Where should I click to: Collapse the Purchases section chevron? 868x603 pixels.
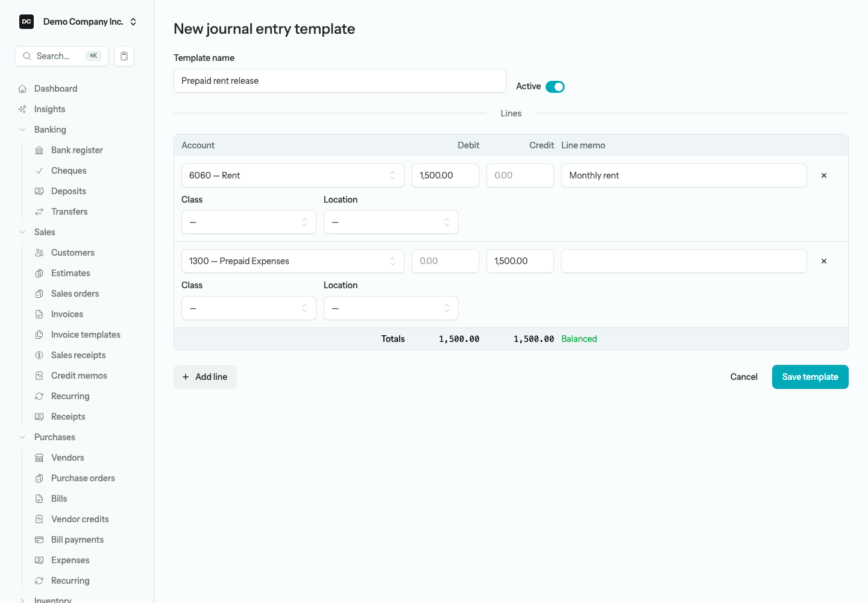click(22, 437)
